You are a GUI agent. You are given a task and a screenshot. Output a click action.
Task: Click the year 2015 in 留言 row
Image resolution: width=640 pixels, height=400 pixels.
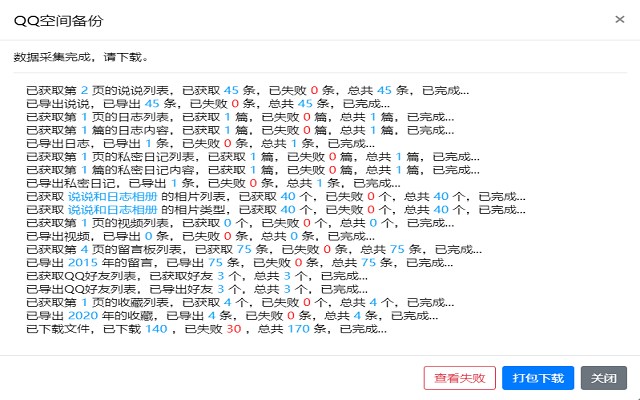[x=83, y=263]
